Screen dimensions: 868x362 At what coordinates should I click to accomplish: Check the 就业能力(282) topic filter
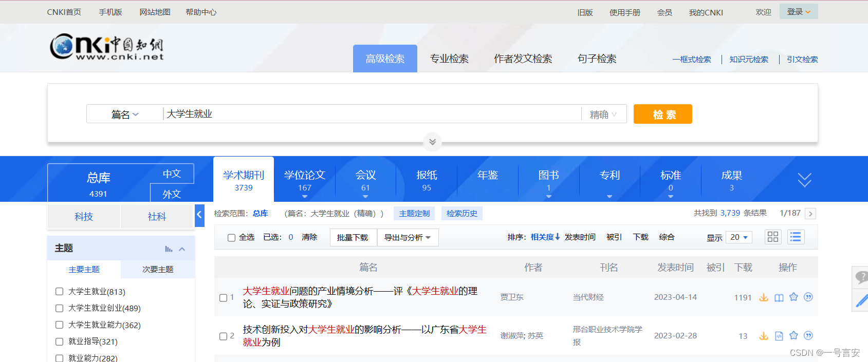59,358
